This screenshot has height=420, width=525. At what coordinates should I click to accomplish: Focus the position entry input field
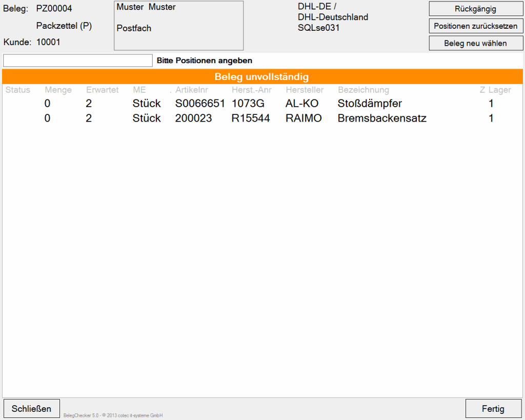coord(78,61)
